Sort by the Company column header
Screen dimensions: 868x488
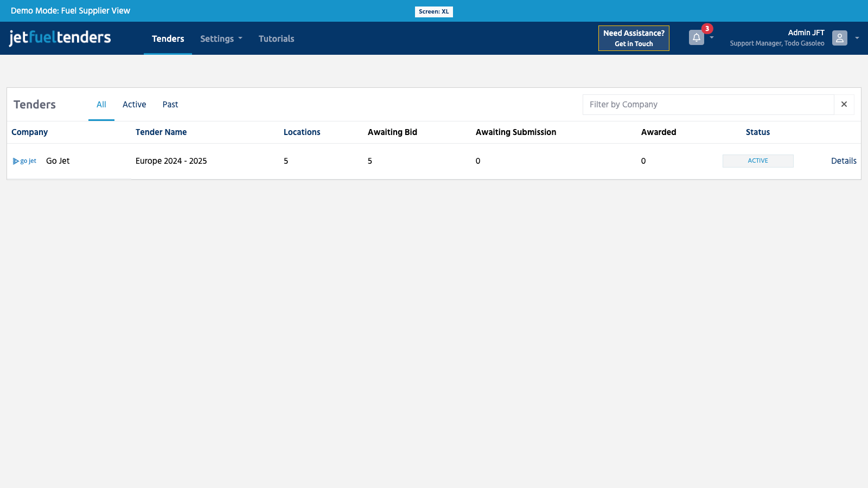[30, 132]
